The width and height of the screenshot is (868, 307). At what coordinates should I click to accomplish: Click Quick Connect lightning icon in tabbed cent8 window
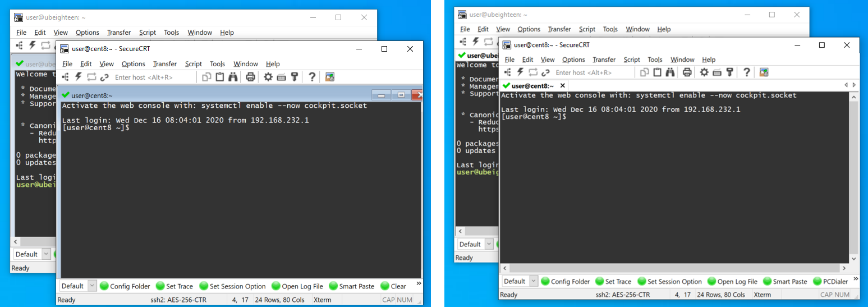click(520, 72)
